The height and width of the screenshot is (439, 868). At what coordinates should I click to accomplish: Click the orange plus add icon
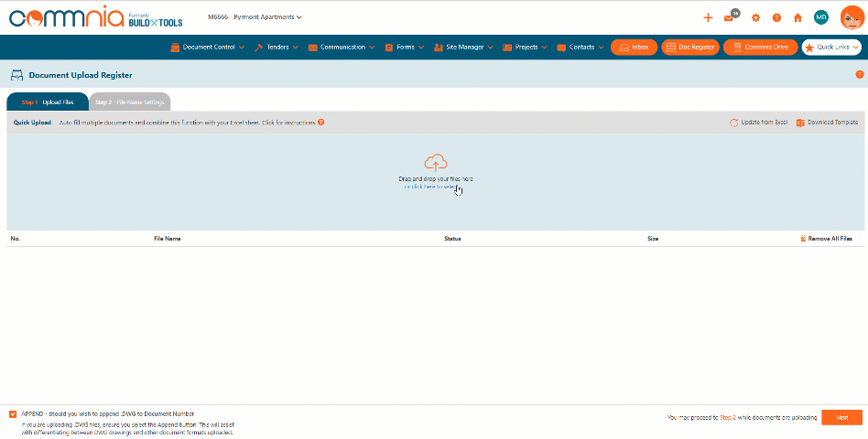click(x=708, y=17)
